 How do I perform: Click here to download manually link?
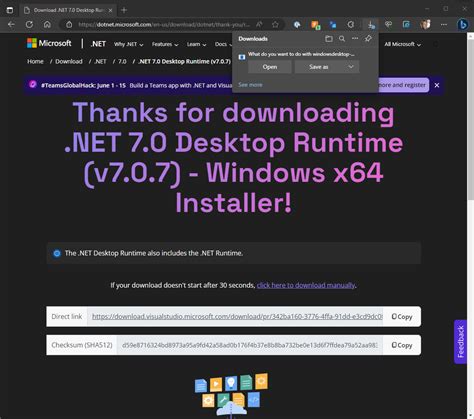(x=306, y=285)
